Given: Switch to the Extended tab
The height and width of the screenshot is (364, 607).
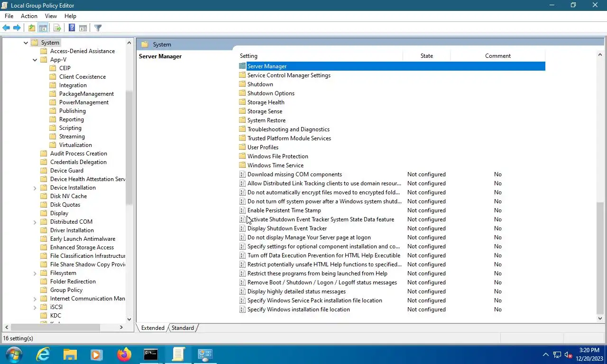Looking at the screenshot, I should [x=153, y=328].
